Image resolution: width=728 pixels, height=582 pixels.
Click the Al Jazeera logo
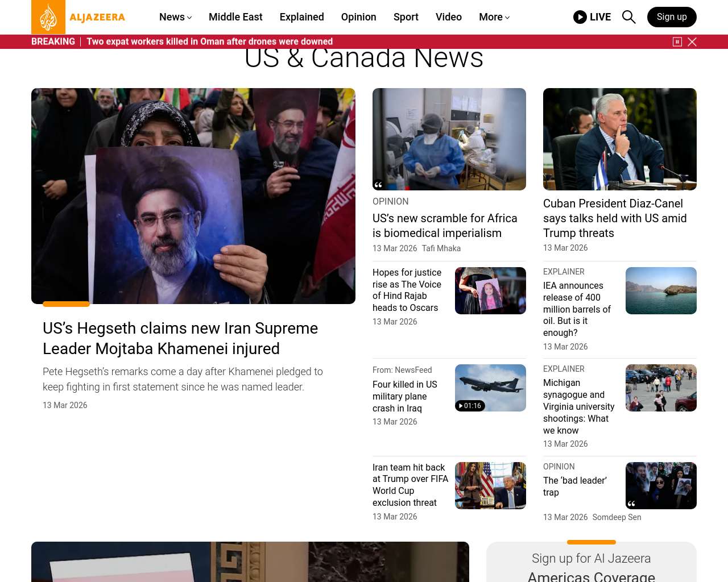click(78, 17)
